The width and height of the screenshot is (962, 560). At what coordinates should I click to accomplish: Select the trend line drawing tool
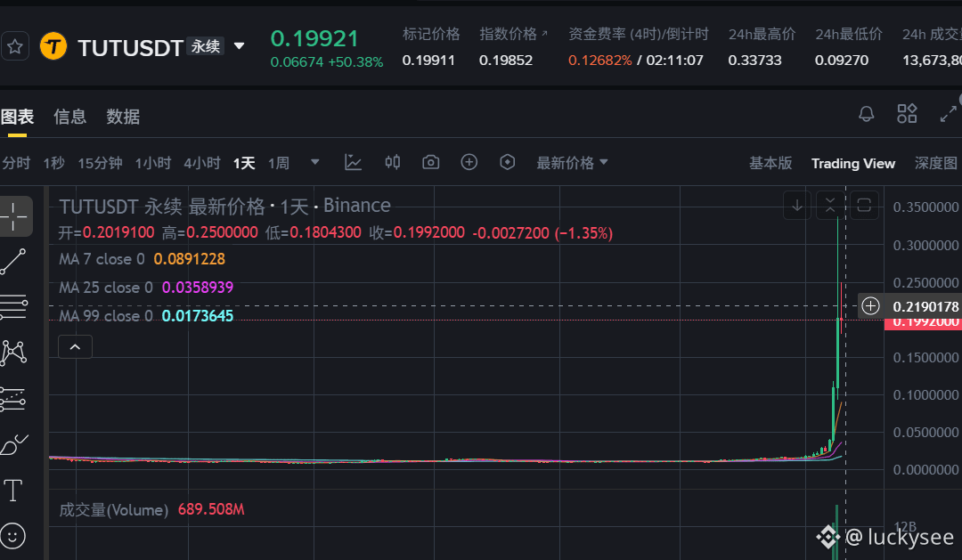(x=12, y=262)
